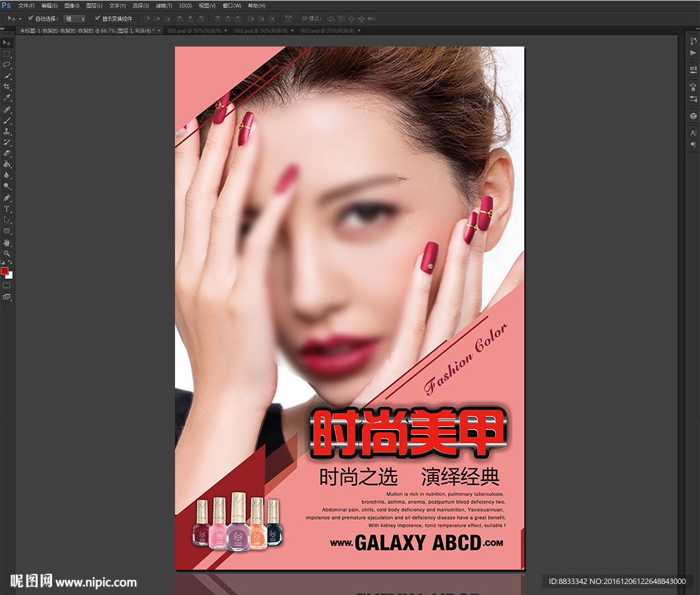Open the screen mode switcher

(x=7, y=297)
